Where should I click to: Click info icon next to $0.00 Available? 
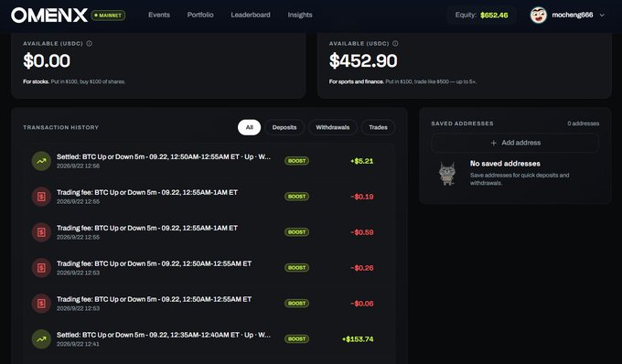tap(90, 44)
